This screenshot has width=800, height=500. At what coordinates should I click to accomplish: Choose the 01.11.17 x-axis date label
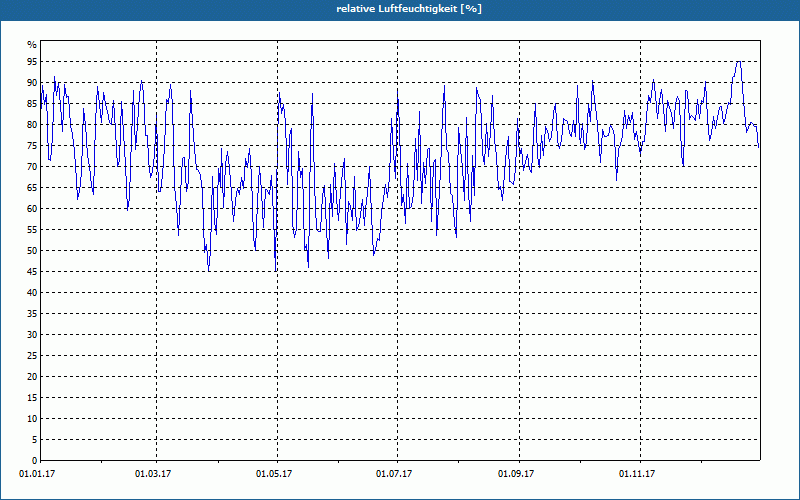coord(637,473)
